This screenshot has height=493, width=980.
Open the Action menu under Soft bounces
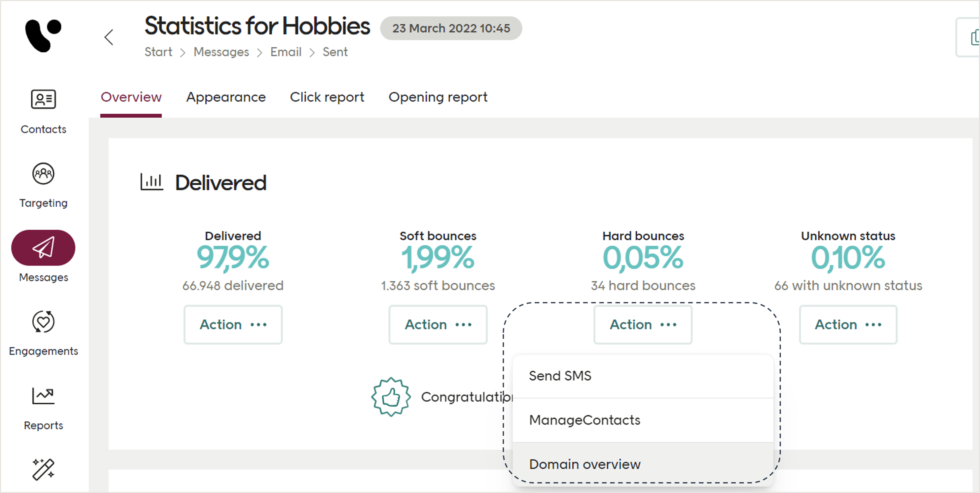click(438, 324)
